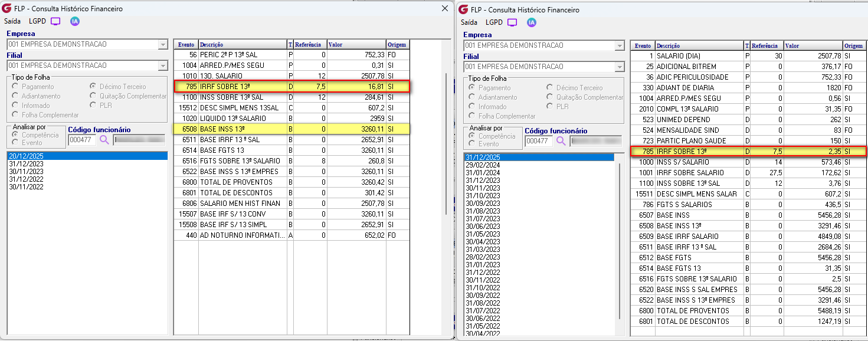The height and width of the screenshot is (341, 868).
Task: Select ADICIONAL BITREM row in right table
Action: click(748, 67)
